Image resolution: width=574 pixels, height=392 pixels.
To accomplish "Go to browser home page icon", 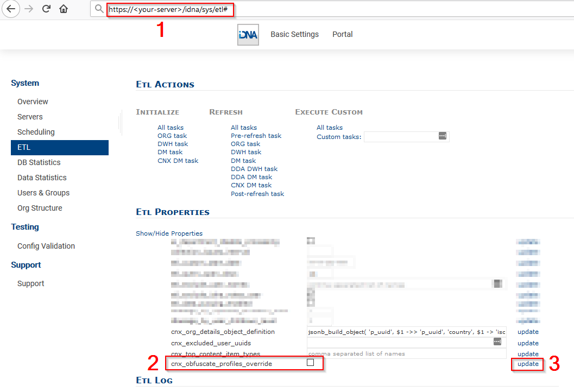I will click(64, 9).
